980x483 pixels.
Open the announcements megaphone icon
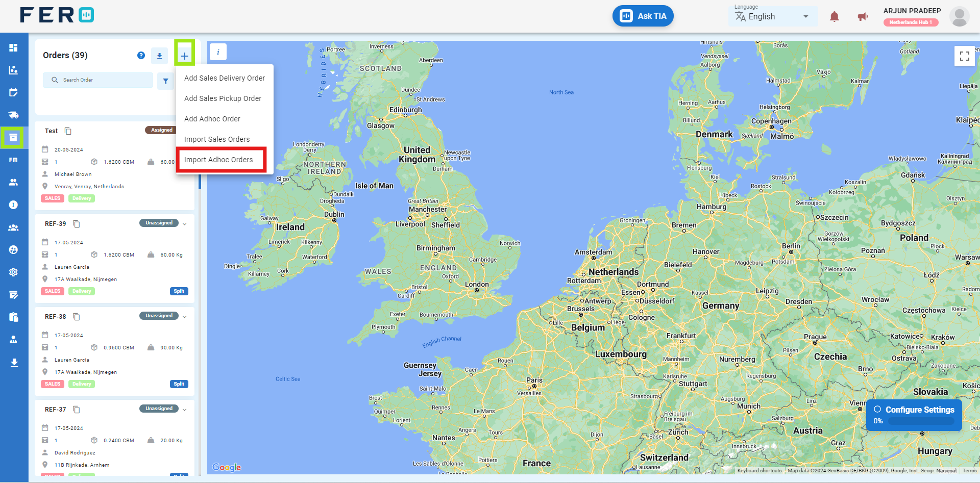863,17
